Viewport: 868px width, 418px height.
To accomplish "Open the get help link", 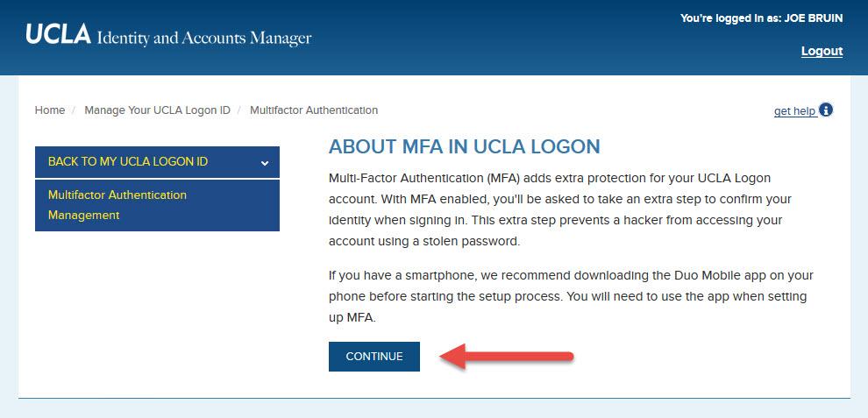I will pos(794,111).
